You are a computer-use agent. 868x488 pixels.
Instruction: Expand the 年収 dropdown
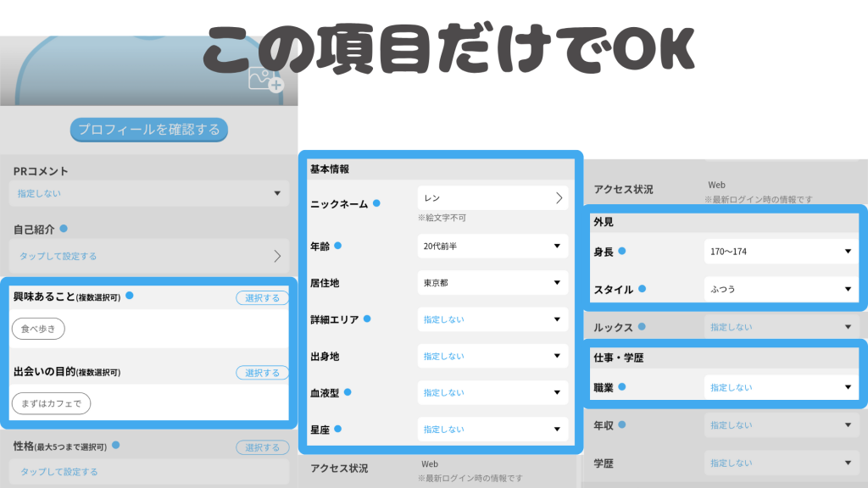click(778, 424)
